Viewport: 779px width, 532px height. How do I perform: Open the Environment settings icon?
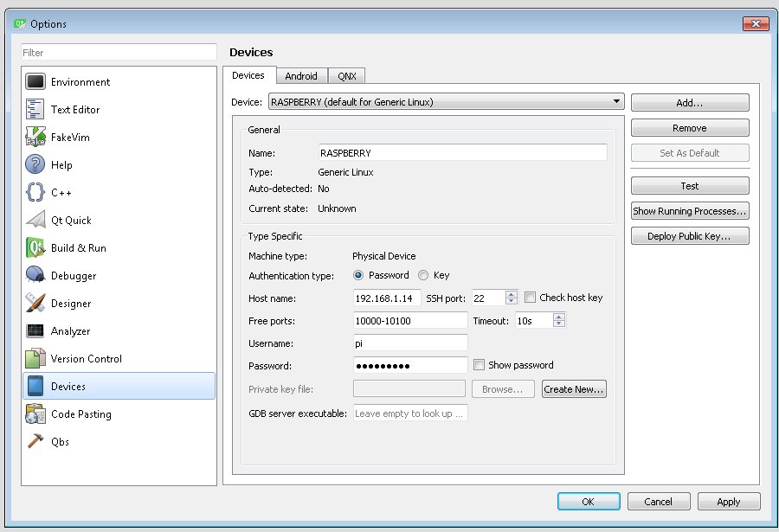coord(35,81)
